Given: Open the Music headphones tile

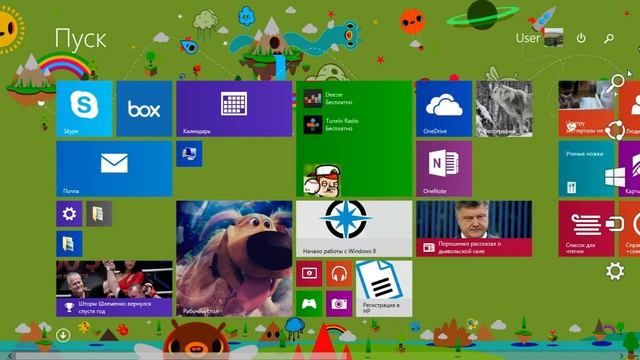Looking at the screenshot, I should [339, 273].
